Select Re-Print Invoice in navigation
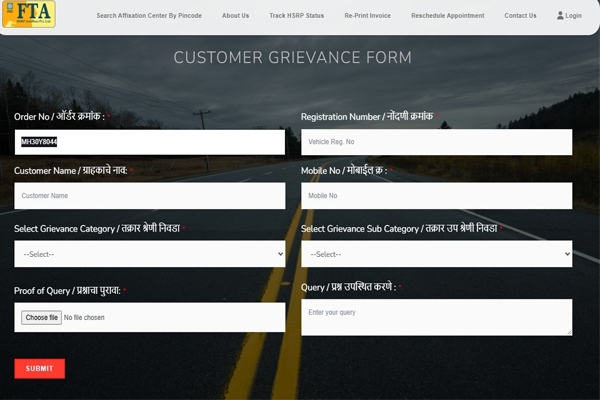Screen dimensions: 600x400 (369, 16)
